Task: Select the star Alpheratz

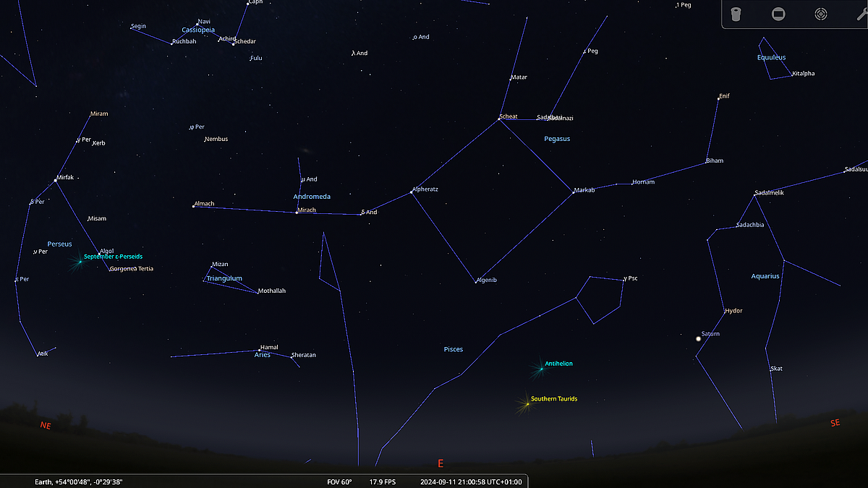Action: click(x=412, y=192)
